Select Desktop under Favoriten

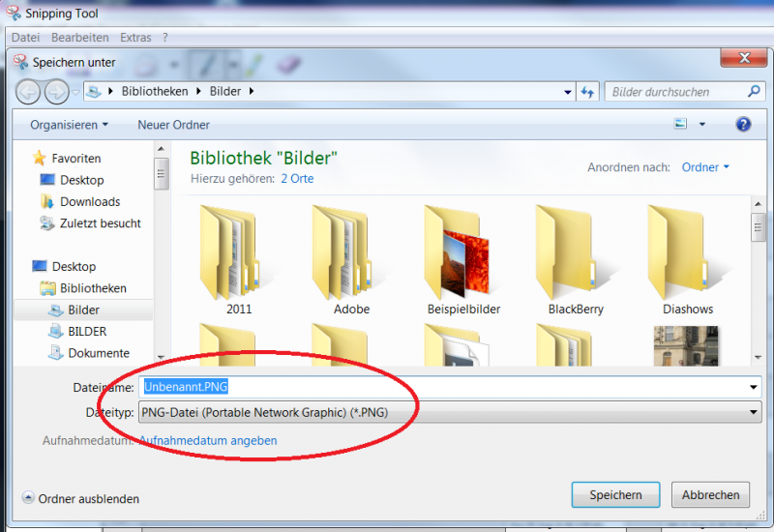[72, 180]
